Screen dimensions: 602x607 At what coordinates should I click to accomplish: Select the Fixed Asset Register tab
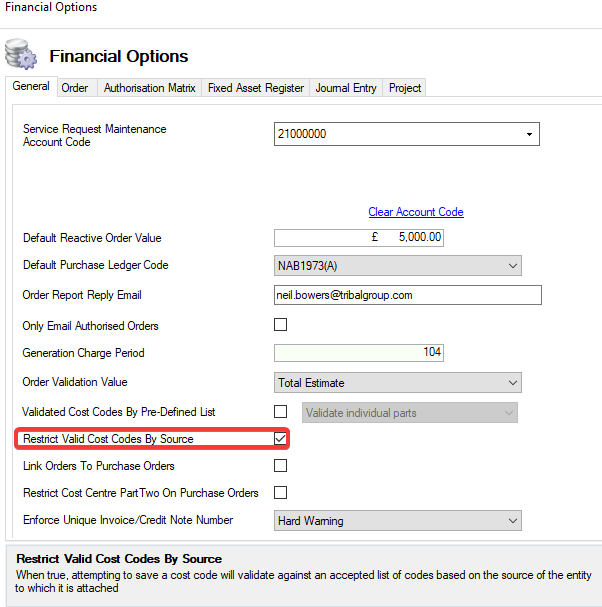[255, 88]
